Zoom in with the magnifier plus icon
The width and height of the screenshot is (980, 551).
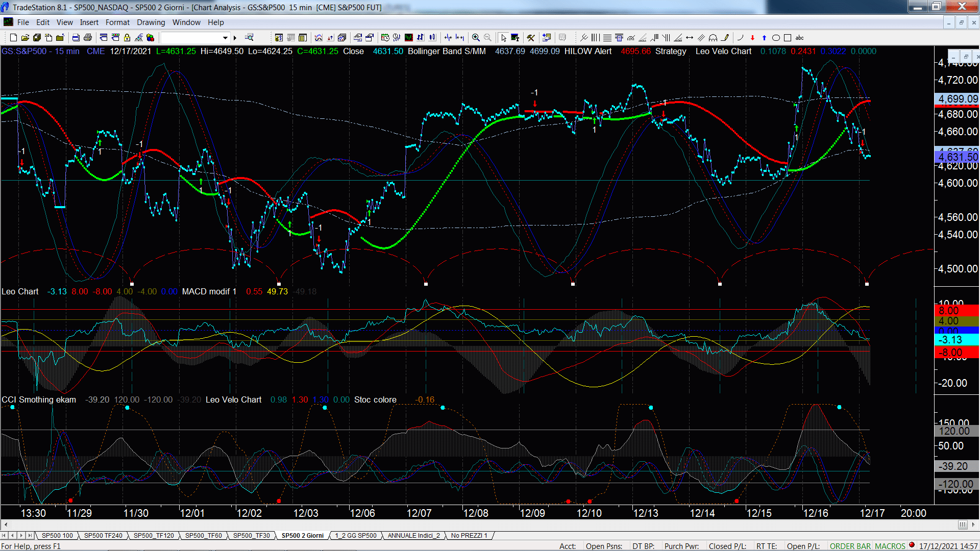pos(476,38)
